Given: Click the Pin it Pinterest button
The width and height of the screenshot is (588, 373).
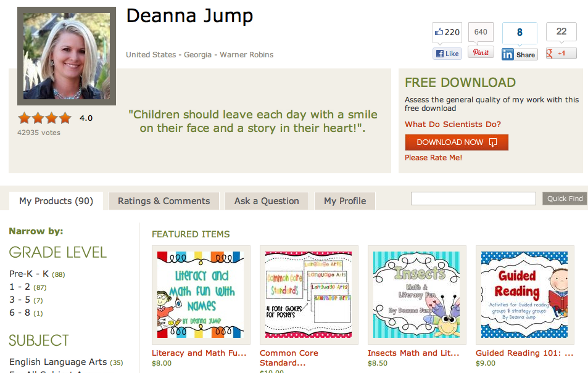Looking at the screenshot, I should pyautogui.click(x=481, y=52).
